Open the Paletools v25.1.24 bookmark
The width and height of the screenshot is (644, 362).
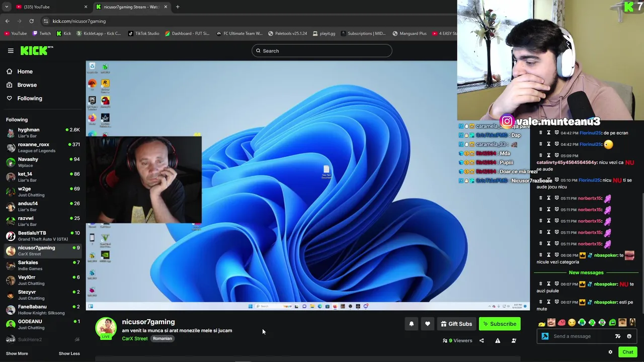tap(287, 34)
